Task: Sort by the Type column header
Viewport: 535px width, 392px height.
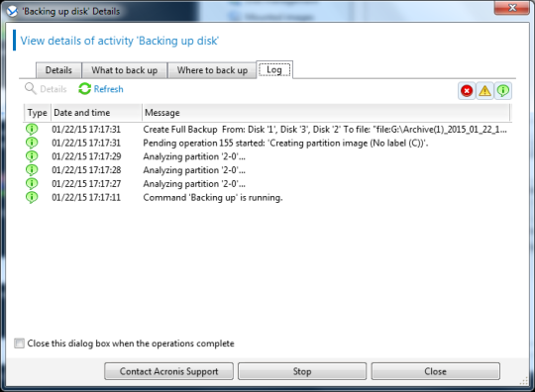Action: tap(38, 113)
